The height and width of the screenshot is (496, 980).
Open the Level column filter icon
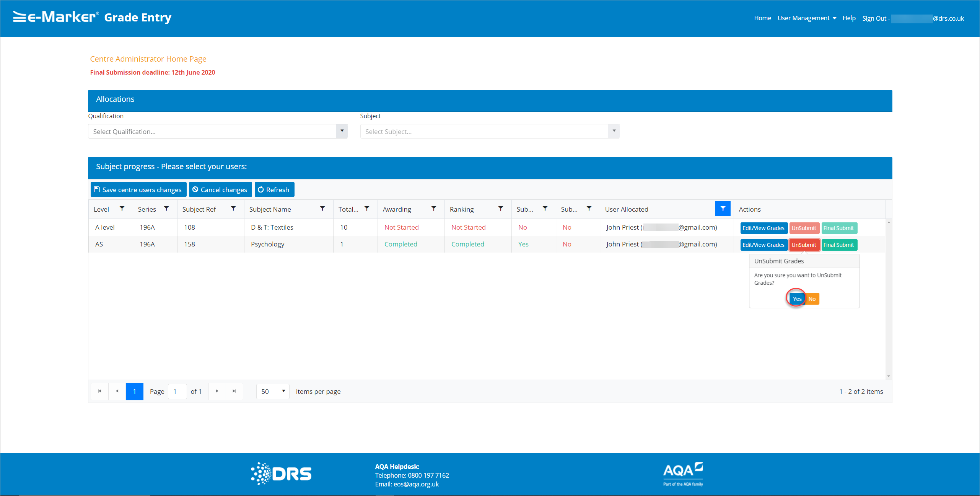click(122, 209)
